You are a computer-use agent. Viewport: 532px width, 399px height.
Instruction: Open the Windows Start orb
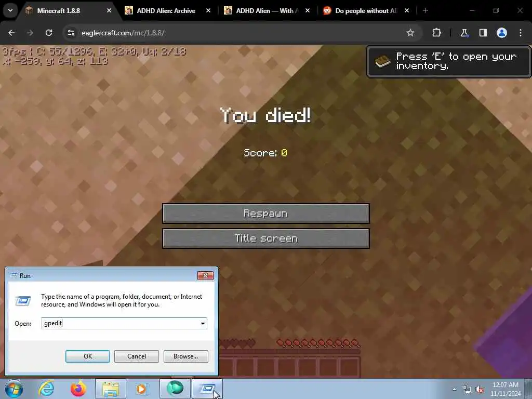click(14, 389)
